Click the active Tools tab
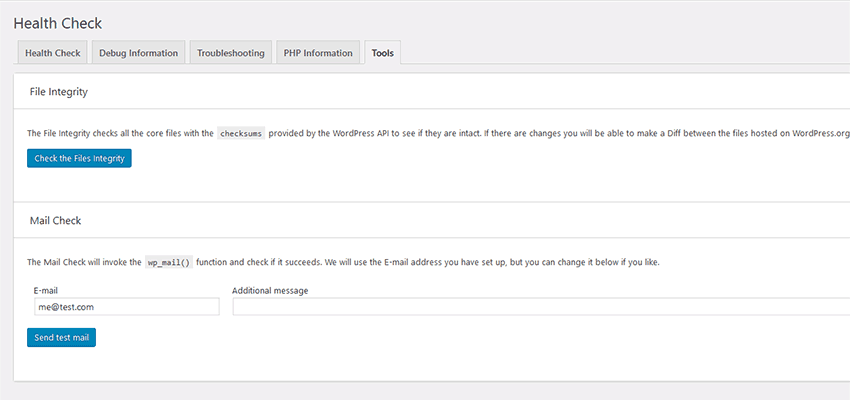 (381, 53)
